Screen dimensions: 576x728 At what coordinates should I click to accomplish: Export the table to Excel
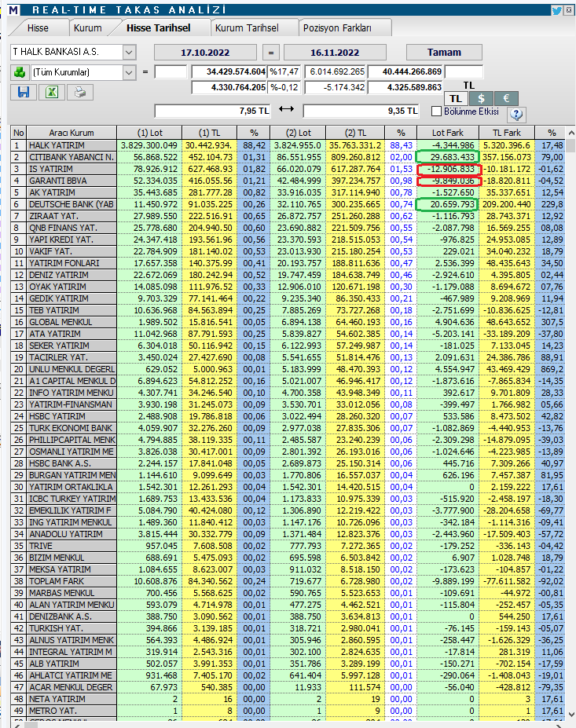(52, 92)
